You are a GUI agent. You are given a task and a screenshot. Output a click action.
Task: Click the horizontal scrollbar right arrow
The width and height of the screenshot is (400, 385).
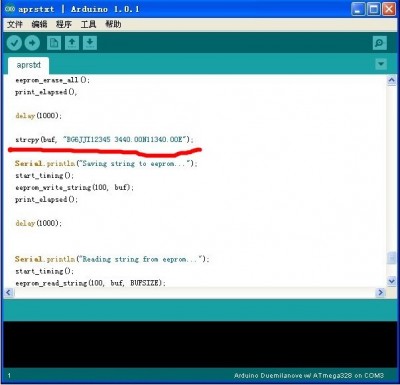coord(380,293)
